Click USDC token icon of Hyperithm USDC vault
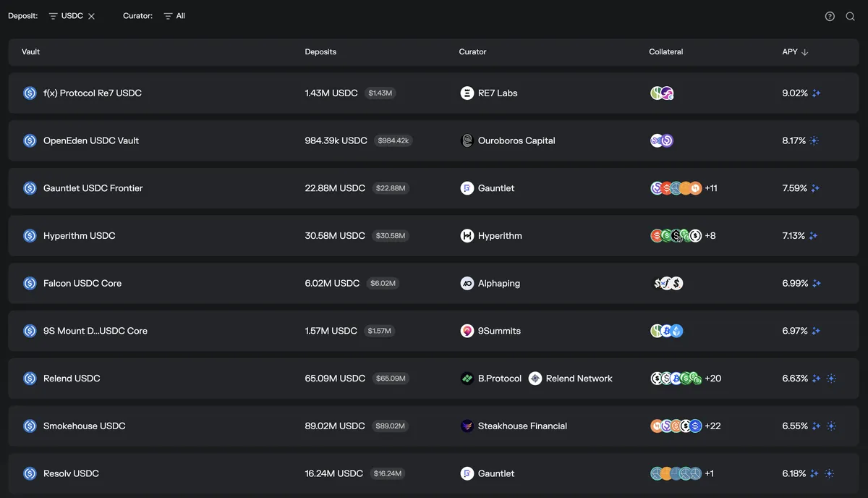The width and height of the screenshot is (868, 498). click(30, 236)
